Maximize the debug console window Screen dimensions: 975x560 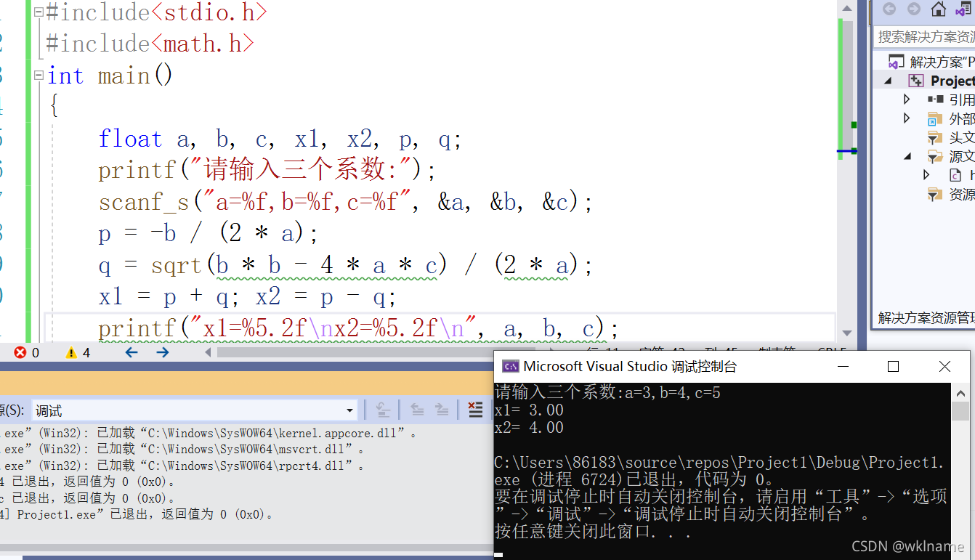(x=894, y=367)
